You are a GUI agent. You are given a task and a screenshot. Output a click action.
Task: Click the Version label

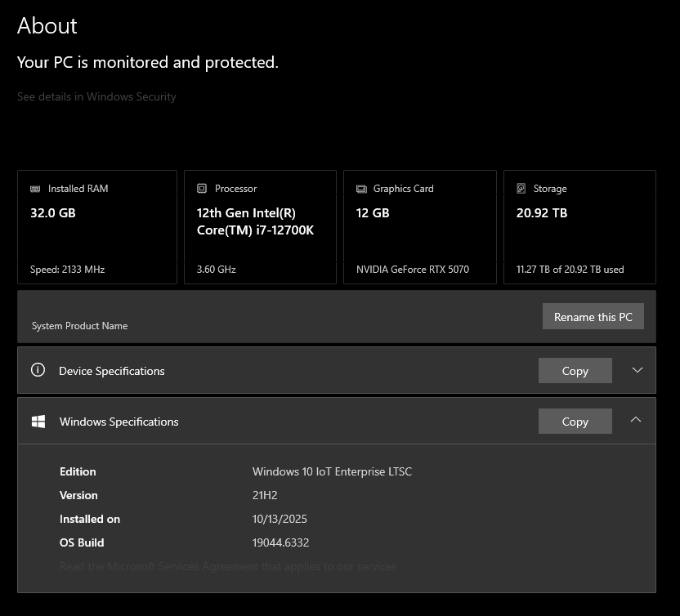pos(78,495)
